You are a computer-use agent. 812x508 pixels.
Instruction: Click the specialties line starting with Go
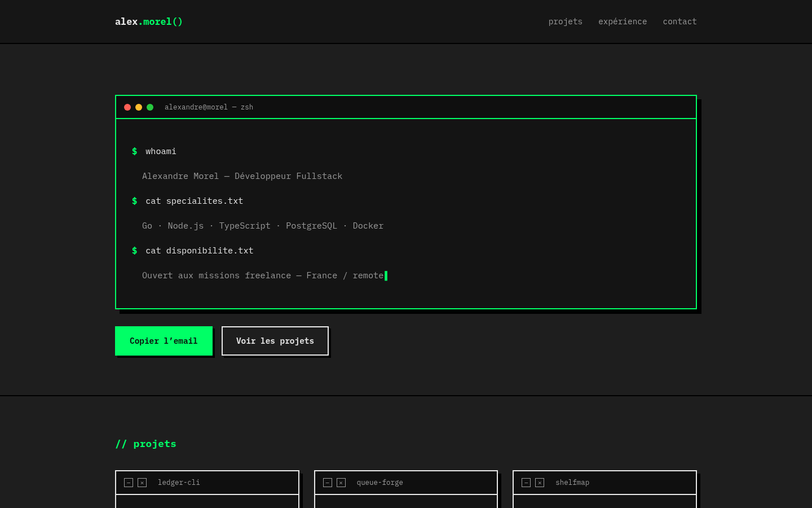click(x=263, y=226)
